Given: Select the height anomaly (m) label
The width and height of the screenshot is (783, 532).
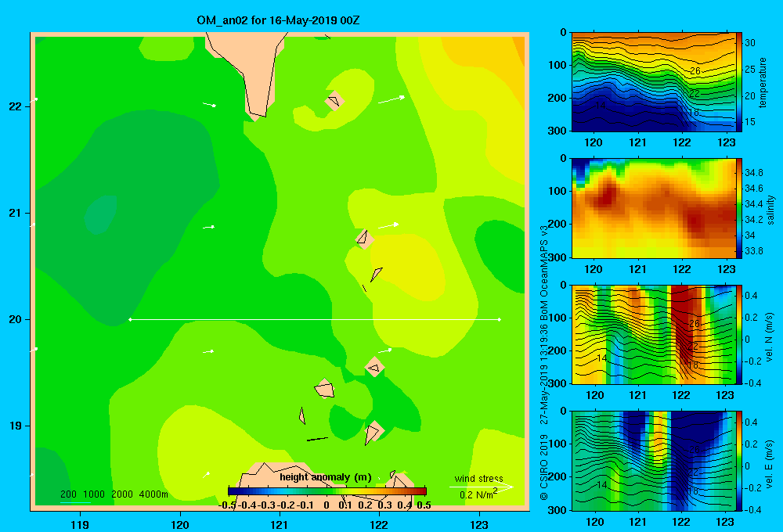Looking at the screenshot, I should pyautogui.click(x=326, y=477).
